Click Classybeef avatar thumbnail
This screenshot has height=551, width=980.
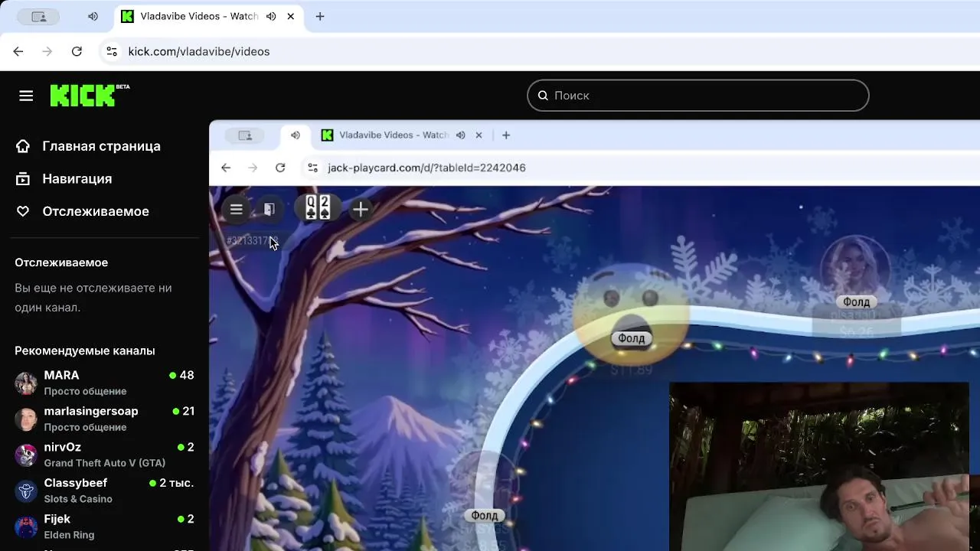[x=26, y=491]
